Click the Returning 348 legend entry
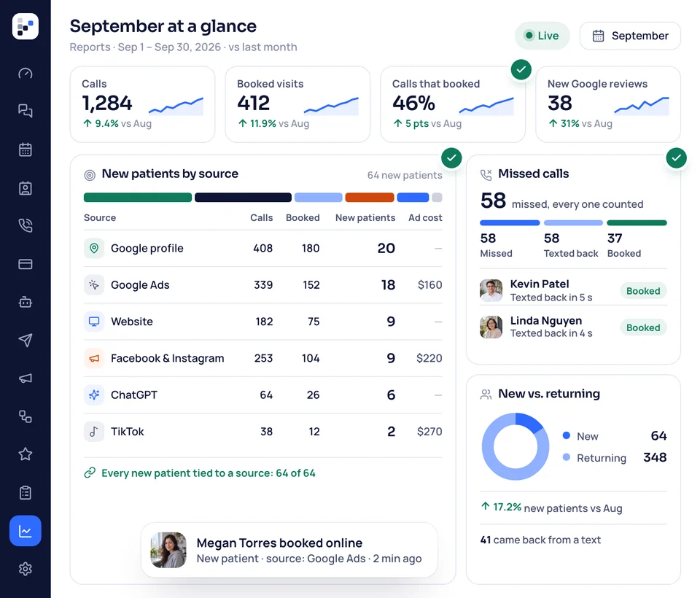 click(615, 458)
